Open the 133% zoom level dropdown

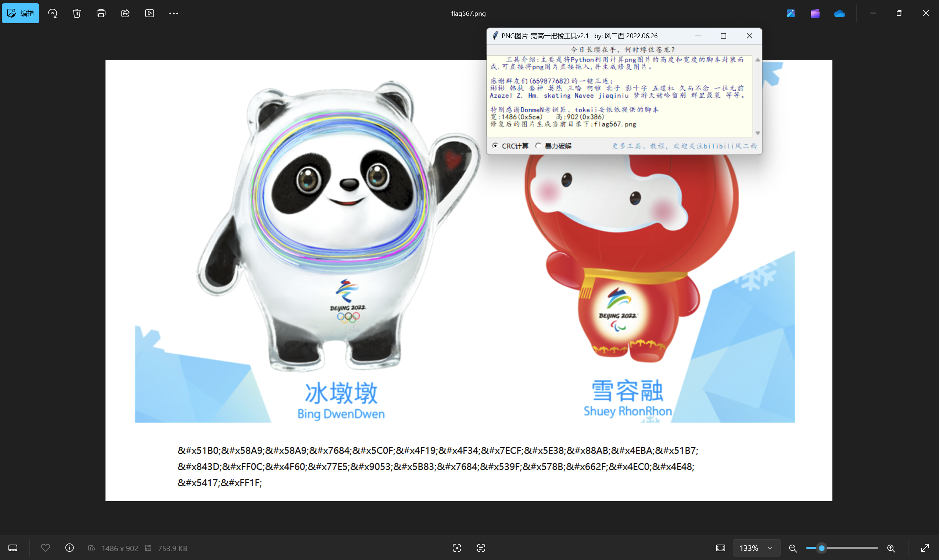[x=757, y=548]
